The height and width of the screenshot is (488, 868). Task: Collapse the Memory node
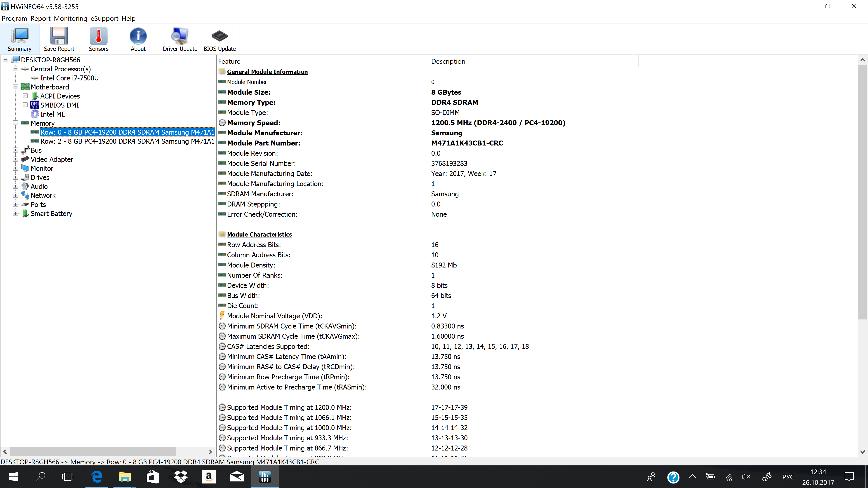pos(15,123)
